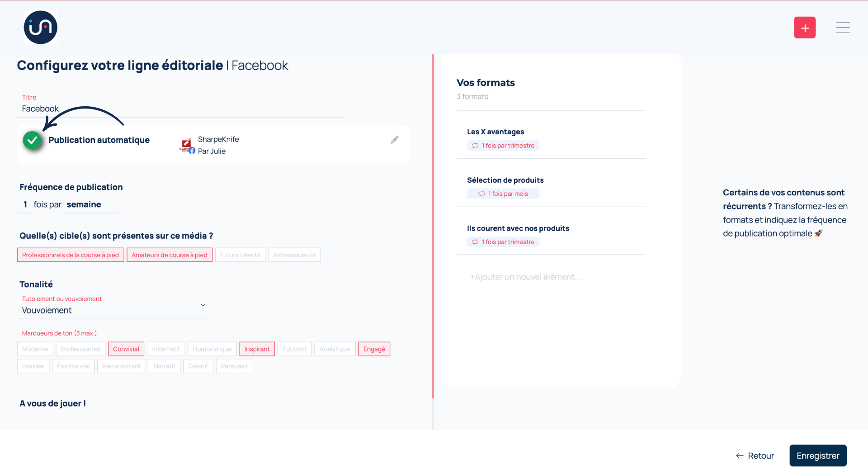Click the frequency number field showing 1
The image size is (868, 469).
click(x=25, y=204)
